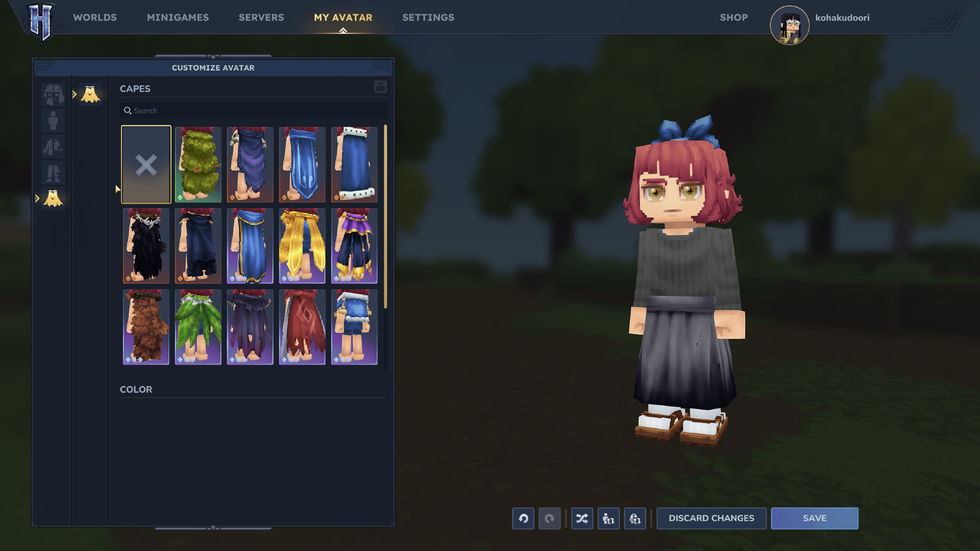Select the capes subcategory icon
980x551 pixels.
91,94
